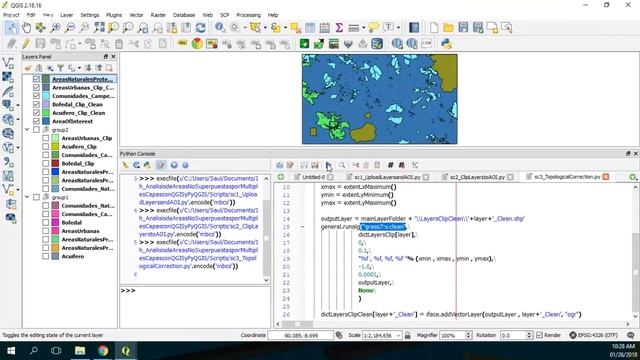The image size is (640, 360).
Task: Click the Zoom Full extent icon
Action: (99, 28)
